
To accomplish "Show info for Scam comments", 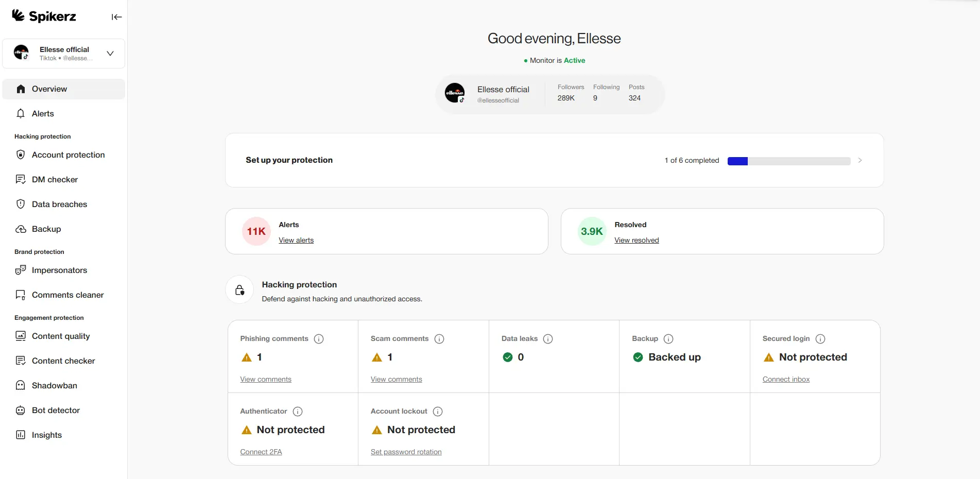I will pyautogui.click(x=439, y=339).
